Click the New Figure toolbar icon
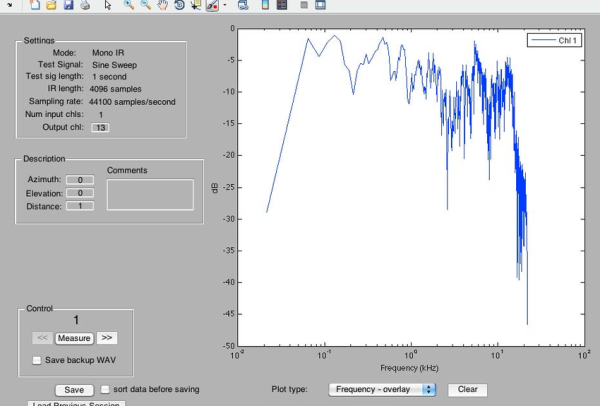 [35, 6]
